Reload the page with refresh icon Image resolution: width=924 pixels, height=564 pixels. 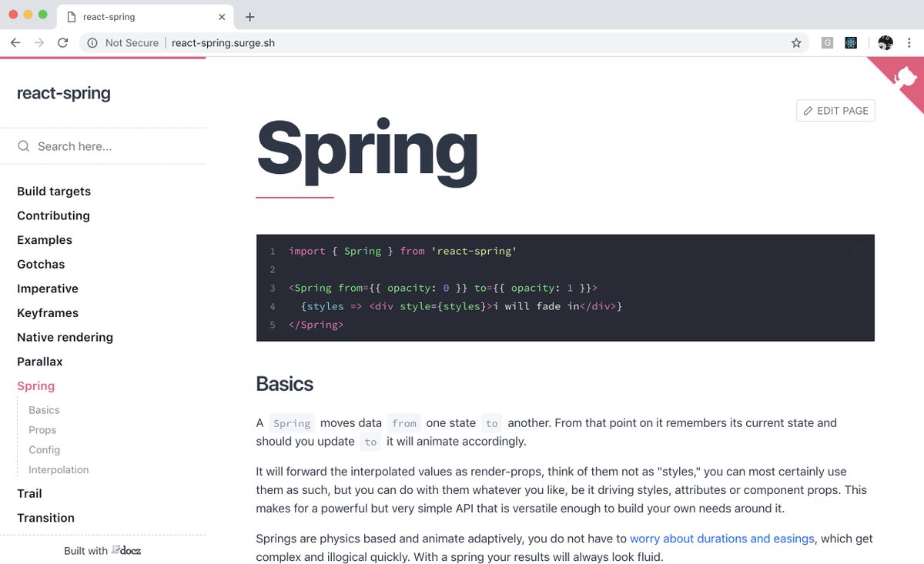[63, 43]
